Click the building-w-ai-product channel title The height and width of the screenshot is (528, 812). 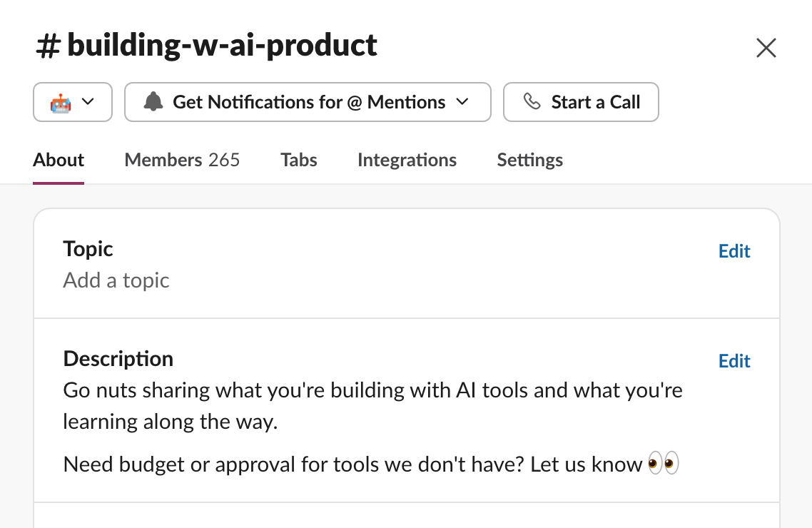[222, 46]
